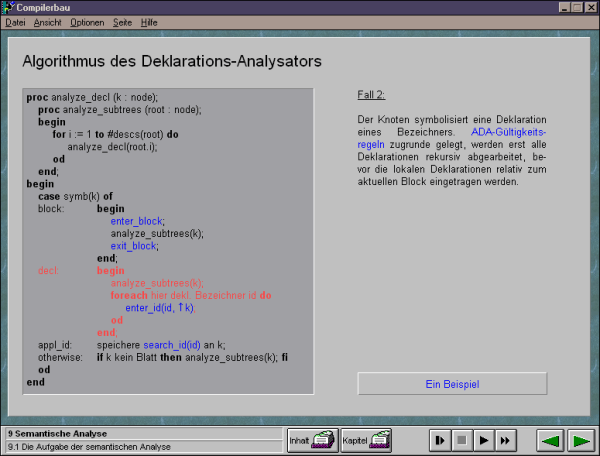Click the stop button in playback controls
Image resolution: width=600 pixels, height=456 pixels.
[462, 440]
